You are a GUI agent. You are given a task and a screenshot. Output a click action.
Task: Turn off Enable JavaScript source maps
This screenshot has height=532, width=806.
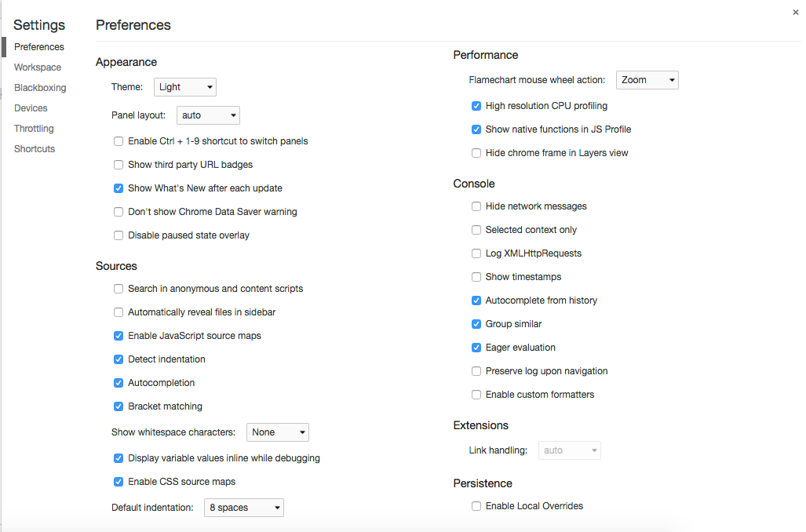coord(119,336)
